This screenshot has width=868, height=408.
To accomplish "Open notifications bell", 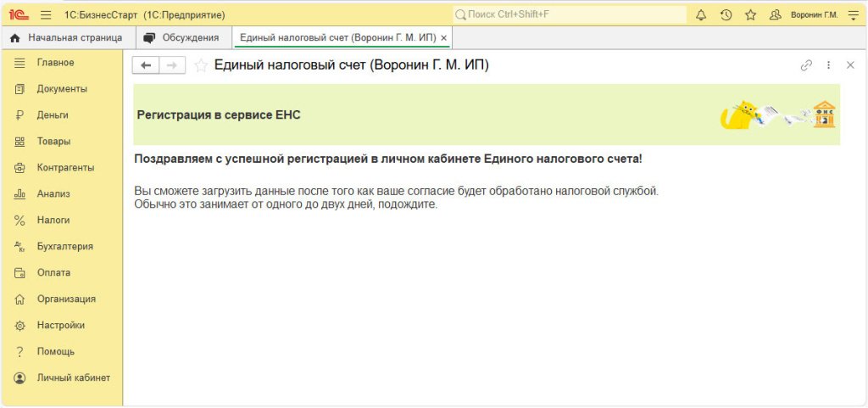I will point(701,15).
